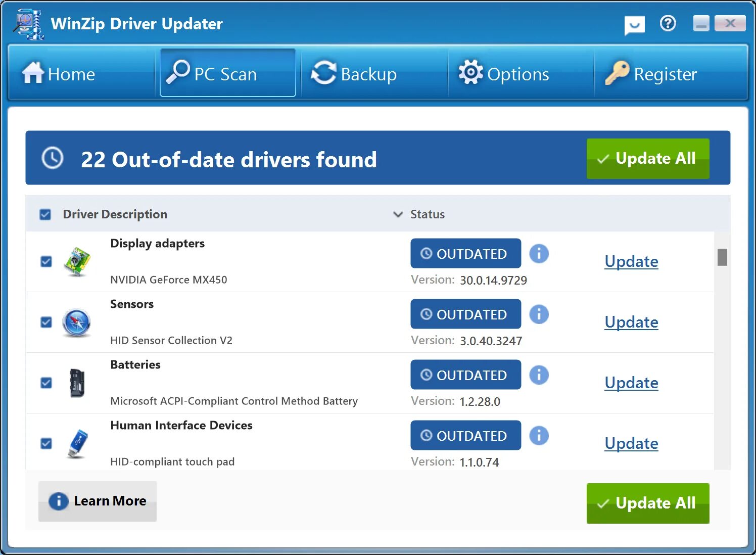
Task: Open the help question mark icon
Action: (668, 23)
